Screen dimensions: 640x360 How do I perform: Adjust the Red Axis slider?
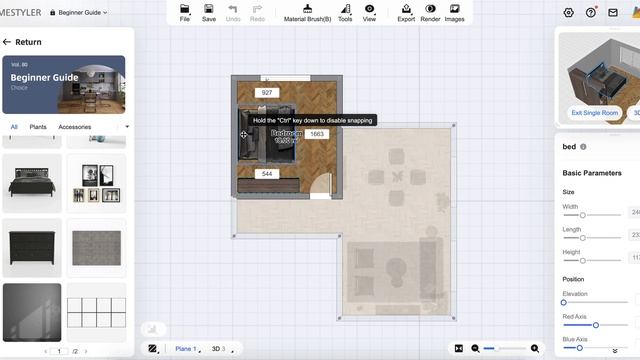pos(595,325)
